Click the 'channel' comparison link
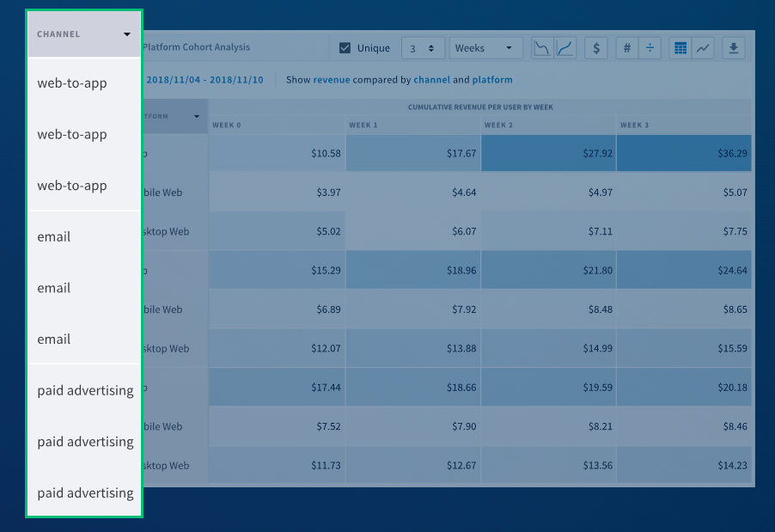This screenshot has height=532, width=775. (x=431, y=80)
